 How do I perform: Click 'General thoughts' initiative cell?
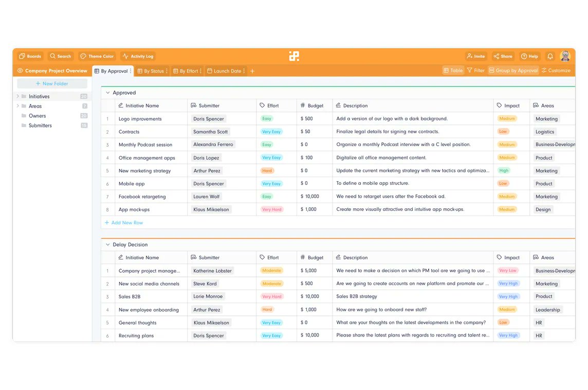(151, 323)
